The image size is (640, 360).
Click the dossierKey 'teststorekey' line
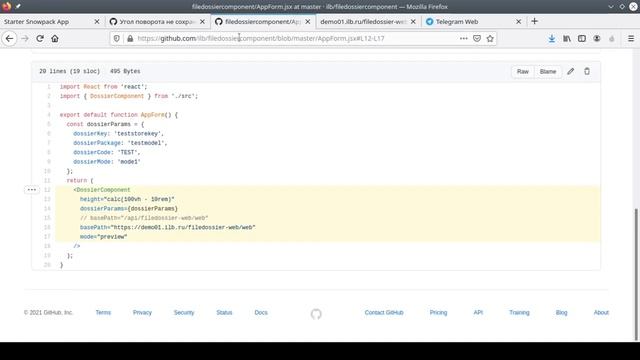click(x=118, y=133)
